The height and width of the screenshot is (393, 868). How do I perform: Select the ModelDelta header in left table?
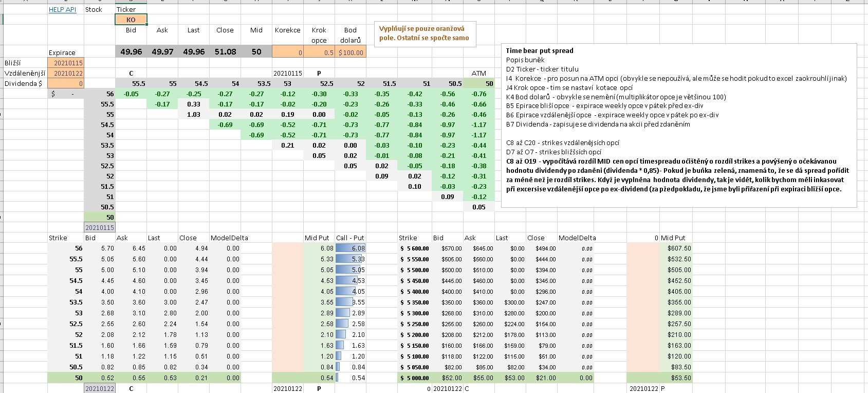coord(229,238)
